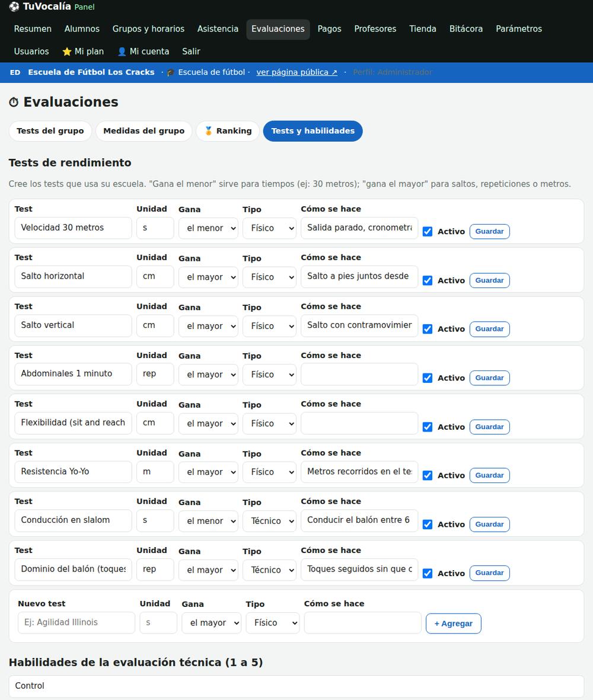The width and height of the screenshot is (593, 700).
Task: Open the Resumen menu
Action: click(33, 29)
